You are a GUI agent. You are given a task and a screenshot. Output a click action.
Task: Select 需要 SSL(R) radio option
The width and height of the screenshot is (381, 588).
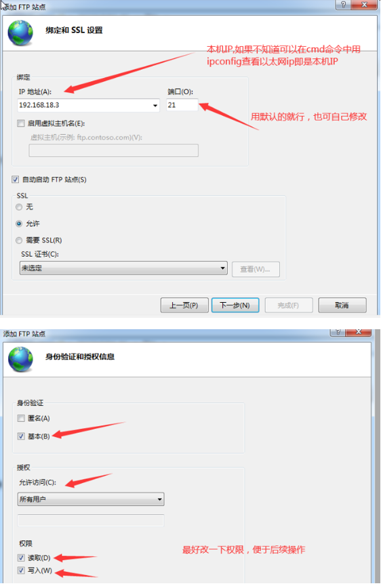point(19,240)
